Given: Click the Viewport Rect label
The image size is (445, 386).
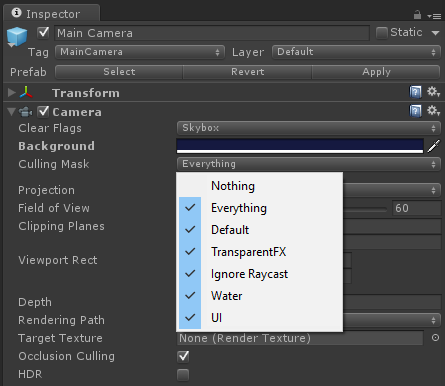Looking at the screenshot, I should tap(58, 260).
